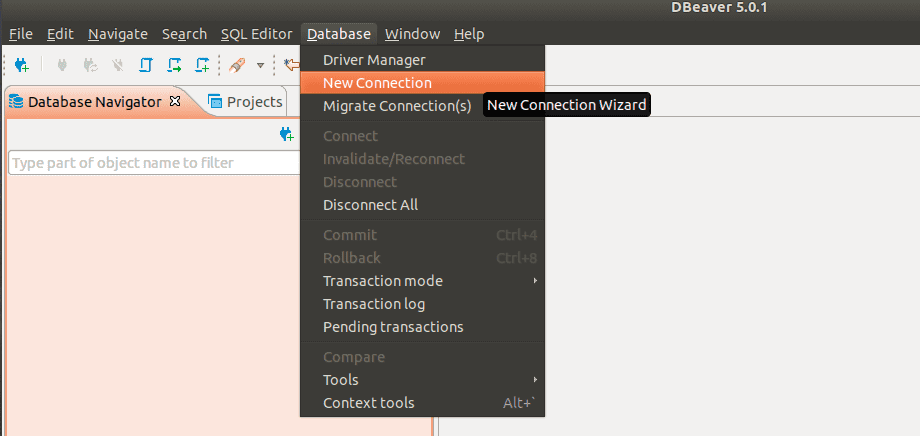The width and height of the screenshot is (920, 436).
Task: Click the Commit menu entry
Action: tap(422, 235)
